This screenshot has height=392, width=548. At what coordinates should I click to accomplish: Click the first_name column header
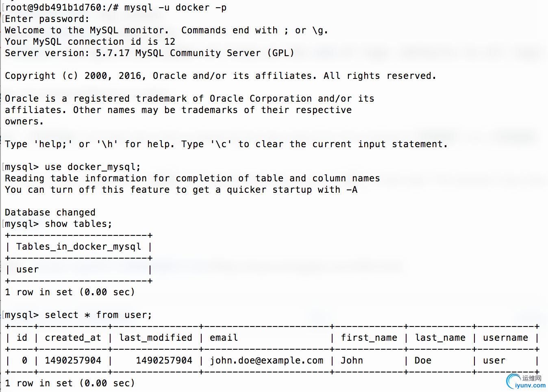[369, 338]
